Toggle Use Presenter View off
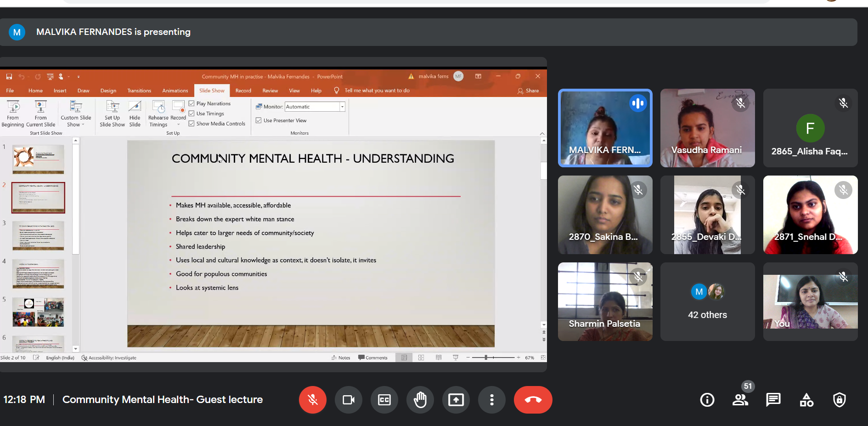868x426 pixels. click(259, 120)
